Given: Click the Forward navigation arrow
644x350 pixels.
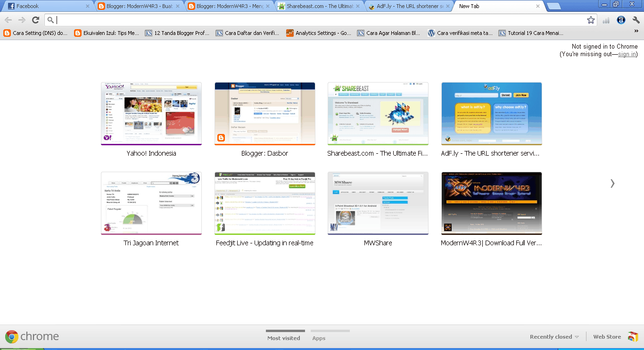Looking at the screenshot, I should point(22,20).
